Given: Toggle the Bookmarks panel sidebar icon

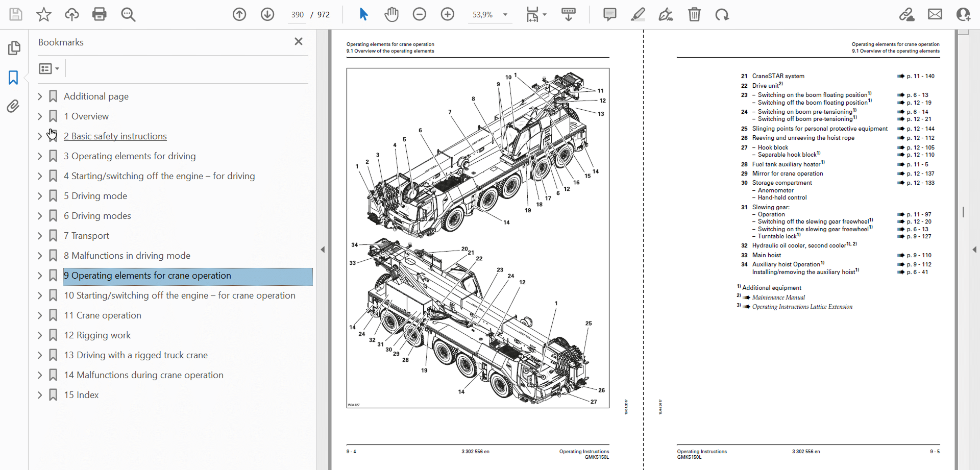Looking at the screenshot, I should pos(13,78).
